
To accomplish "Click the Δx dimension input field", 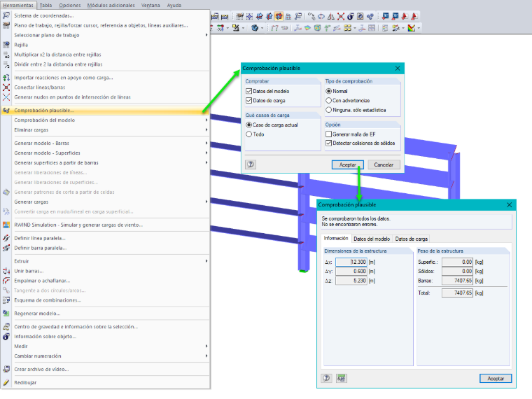I will (x=351, y=262).
